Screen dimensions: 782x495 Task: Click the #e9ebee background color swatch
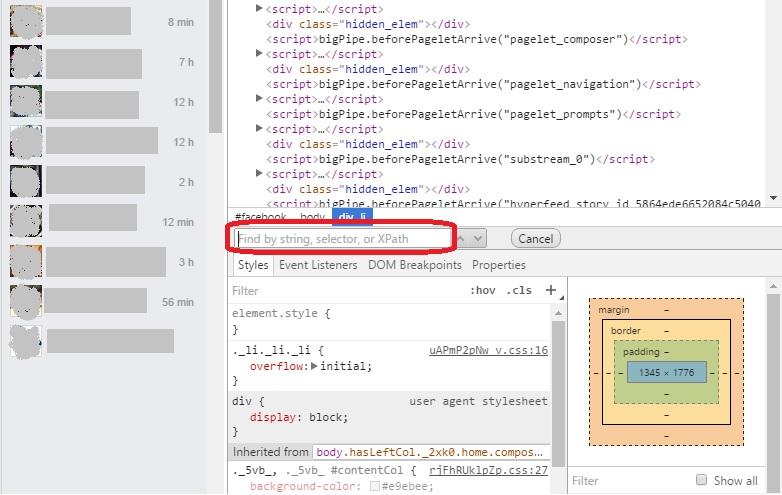[x=374, y=486]
